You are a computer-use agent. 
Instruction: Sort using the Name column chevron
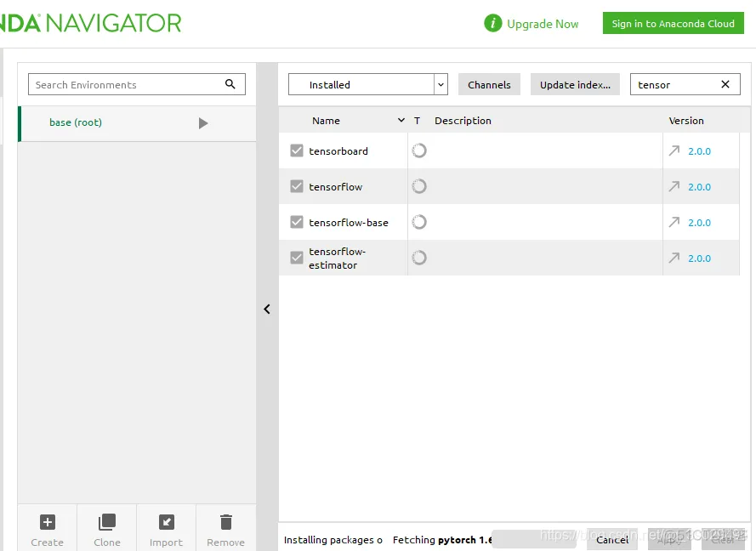401,120
